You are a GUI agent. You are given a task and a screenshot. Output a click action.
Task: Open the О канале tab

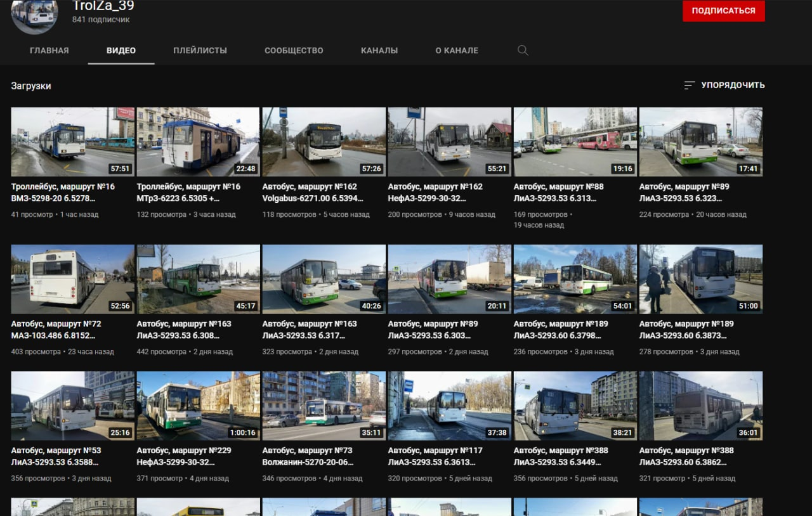click(457, 51)
